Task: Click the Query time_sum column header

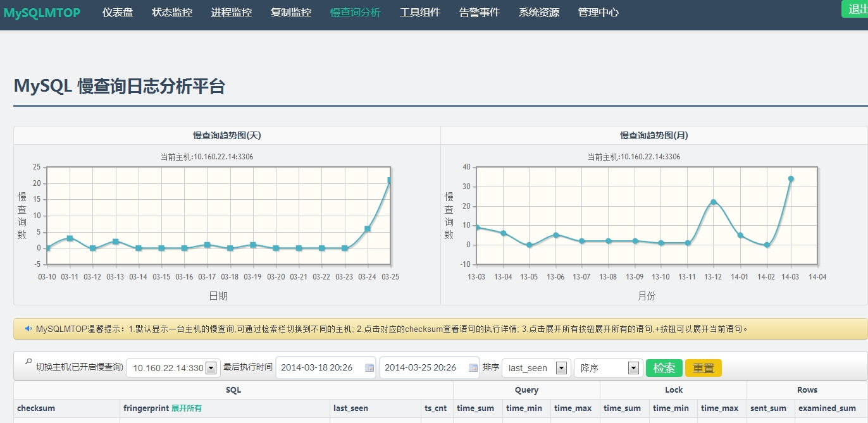Action: (475, 408)
